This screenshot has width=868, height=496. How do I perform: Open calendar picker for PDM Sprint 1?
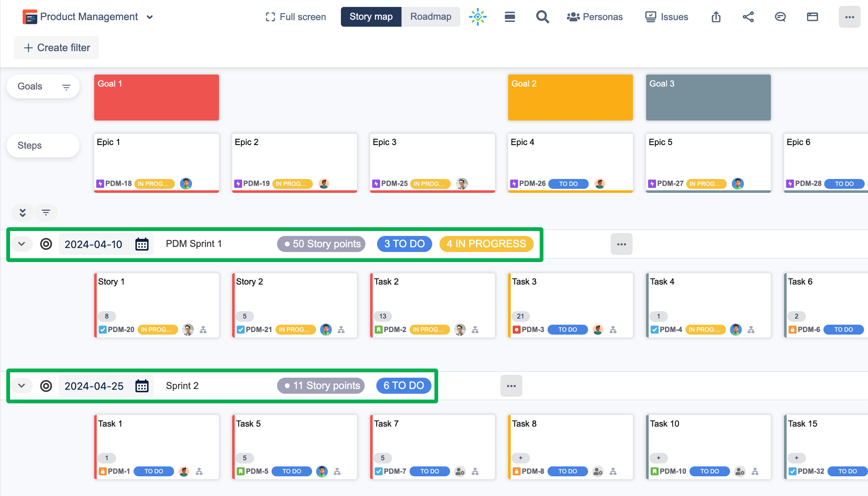click(142, 244)
